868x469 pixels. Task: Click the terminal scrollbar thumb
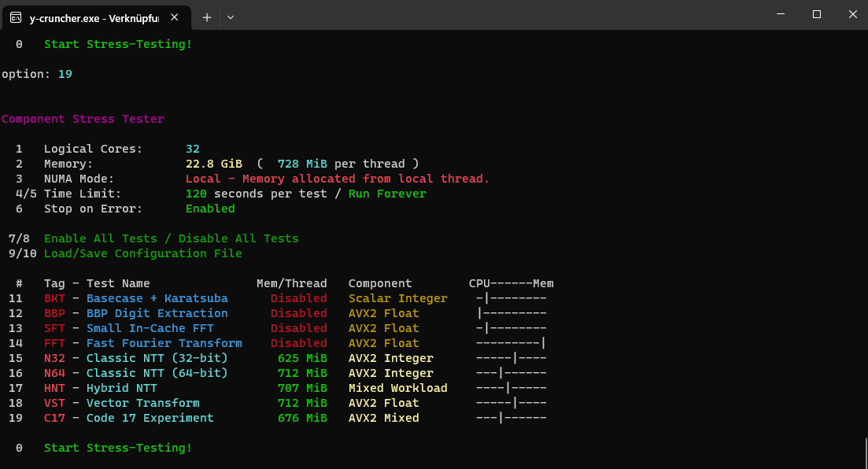[x=865, y=453]
